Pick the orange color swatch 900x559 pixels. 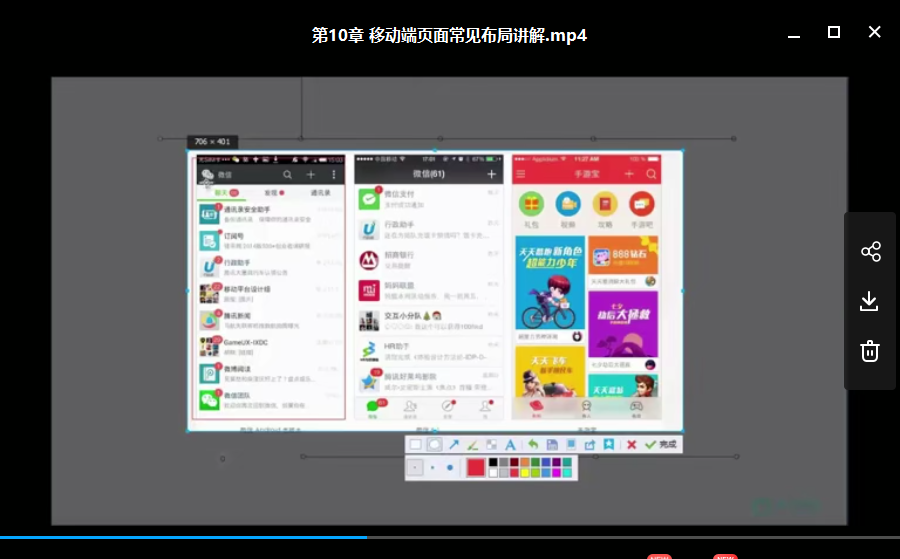click(525, 463)
